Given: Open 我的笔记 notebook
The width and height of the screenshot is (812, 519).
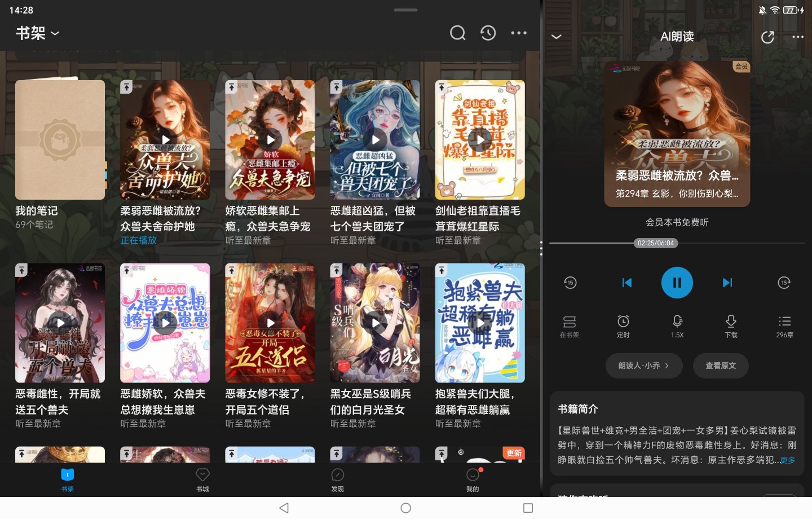Looking at the screenshot, I should pyautogui.click(x=60, y=140).
